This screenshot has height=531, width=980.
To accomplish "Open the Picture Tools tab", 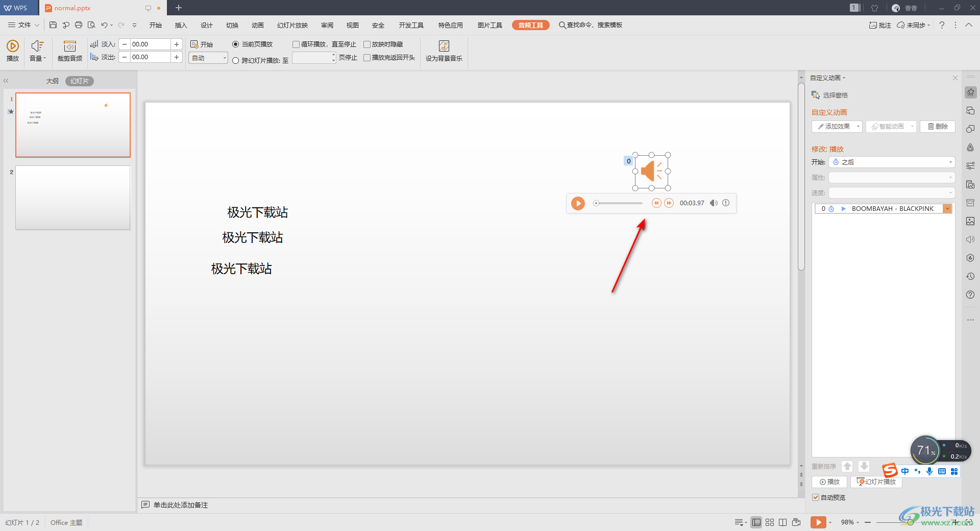I will pyautogui.click(x=490, y=25).
